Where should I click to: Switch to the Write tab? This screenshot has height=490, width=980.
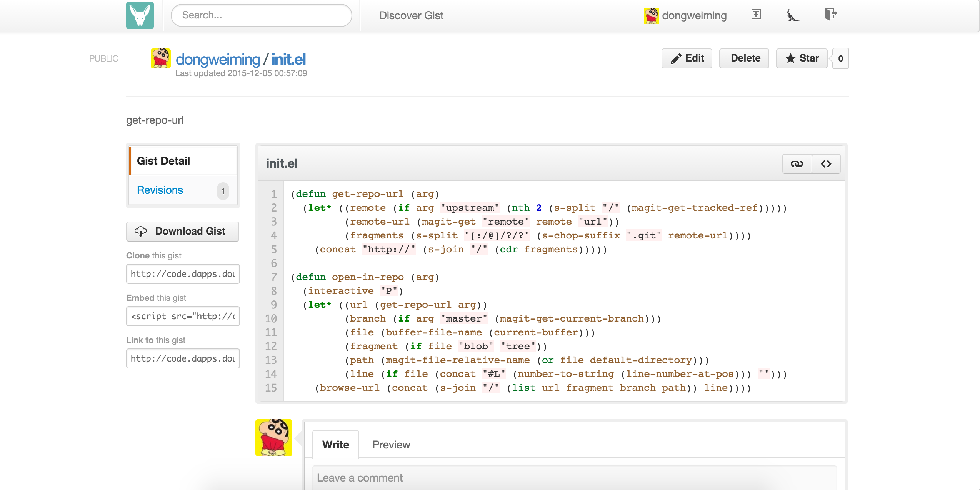click(336, 445)
